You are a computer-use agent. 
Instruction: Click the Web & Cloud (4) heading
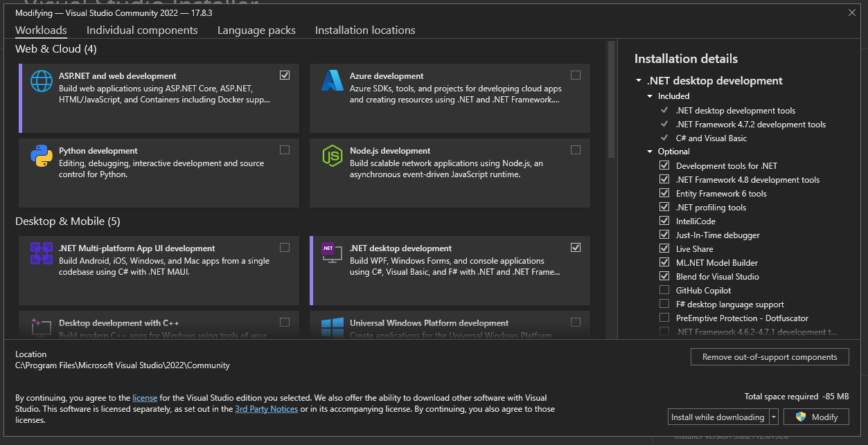click(x=56, y=49)
